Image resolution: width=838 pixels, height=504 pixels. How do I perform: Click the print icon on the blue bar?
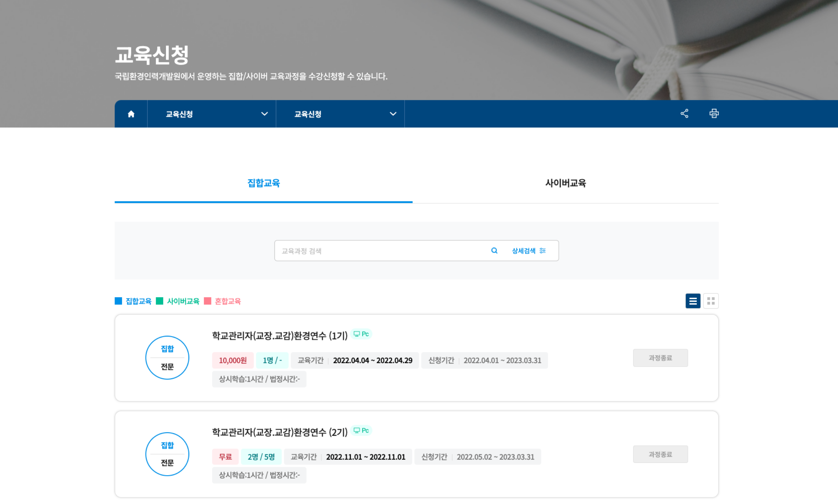click(x=714, y=113)
